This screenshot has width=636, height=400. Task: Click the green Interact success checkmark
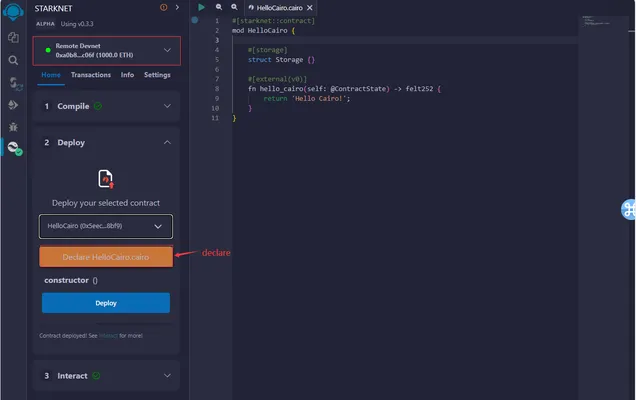click(96, 376)
